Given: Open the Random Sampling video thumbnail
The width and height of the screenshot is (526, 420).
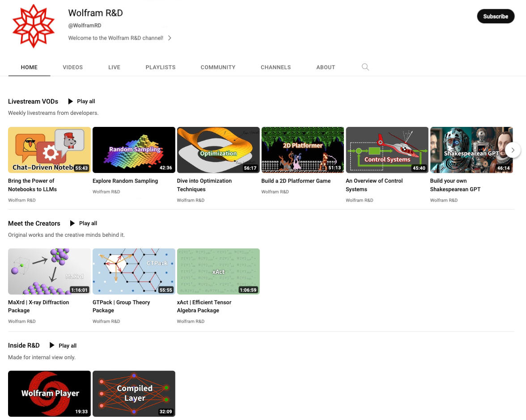Looking at the screenshot, I should point(134,150).
